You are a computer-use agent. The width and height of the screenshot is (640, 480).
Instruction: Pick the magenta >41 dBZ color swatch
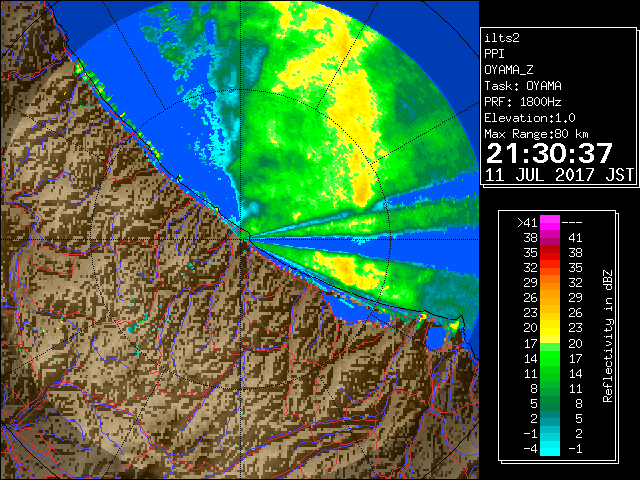[x=550, y=222]
